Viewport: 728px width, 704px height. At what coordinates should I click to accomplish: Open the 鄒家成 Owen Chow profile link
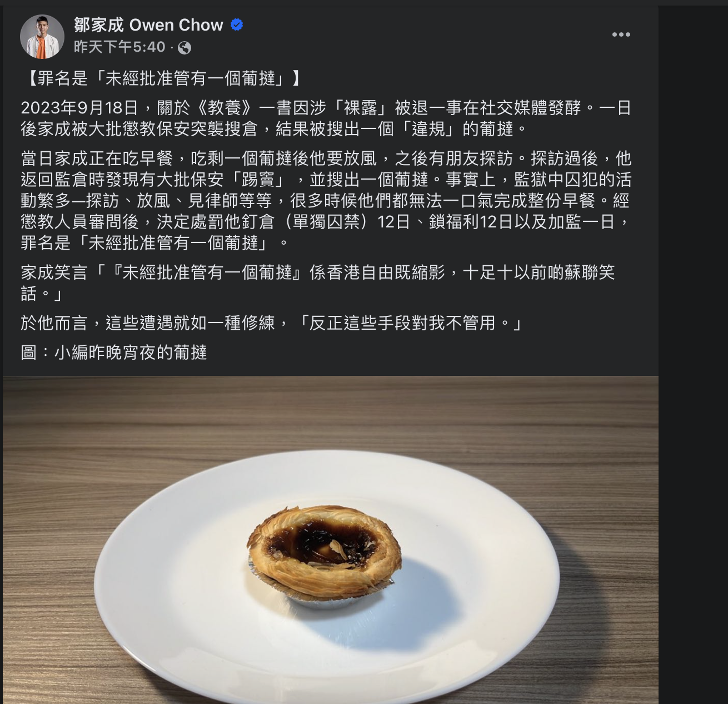coord(148,24)
